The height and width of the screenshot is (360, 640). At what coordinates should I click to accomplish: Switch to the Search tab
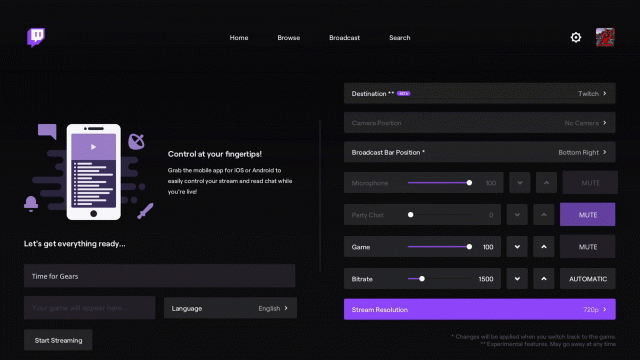click(x=400, y=38)
